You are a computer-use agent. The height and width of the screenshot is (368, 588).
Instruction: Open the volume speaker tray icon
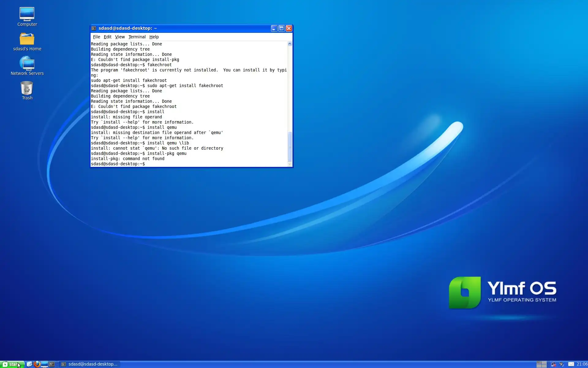(561, 364)
